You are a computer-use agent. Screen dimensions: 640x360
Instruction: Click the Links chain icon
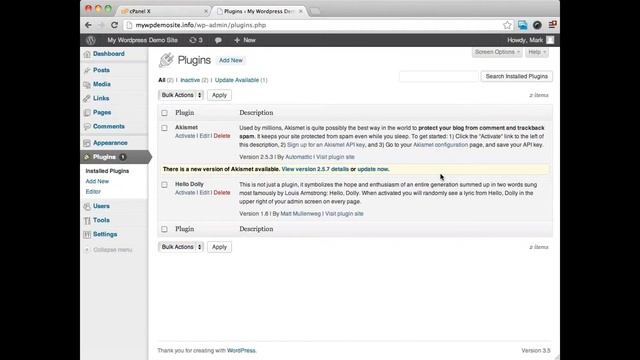click(87, 98)
